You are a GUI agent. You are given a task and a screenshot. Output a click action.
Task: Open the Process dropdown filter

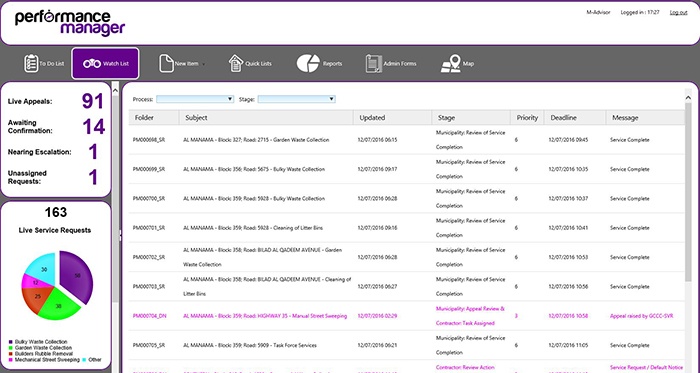(x=195, y=99)
